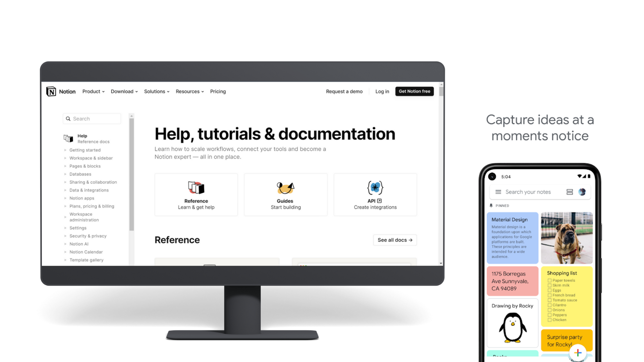
Task: Click the Reference learn & get help icon
Action: coord(196,187)
